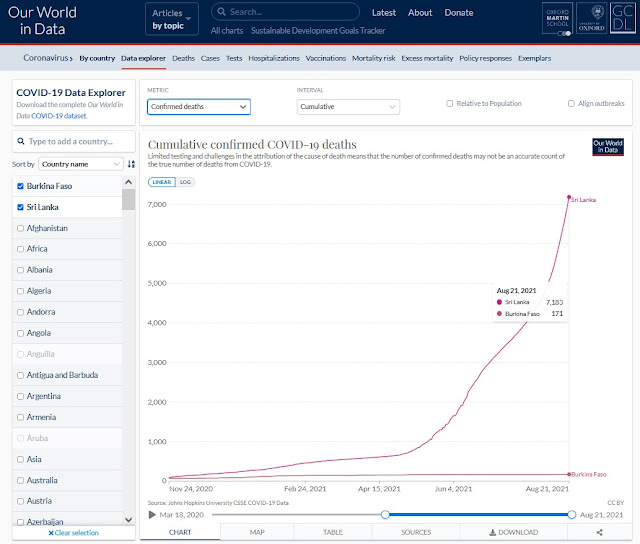Switch chart scale to LOG
Image resolution: width=640 pixels, height=544 pixels.
coord(185,182)
